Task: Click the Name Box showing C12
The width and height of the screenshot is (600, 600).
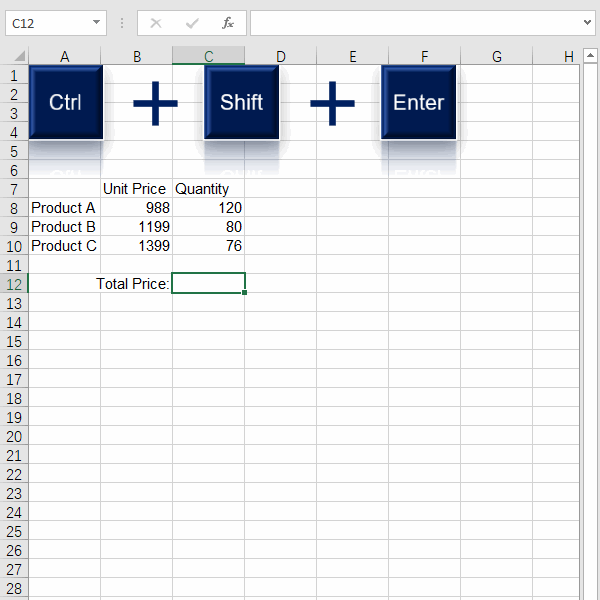Action: tap(48, 23)
